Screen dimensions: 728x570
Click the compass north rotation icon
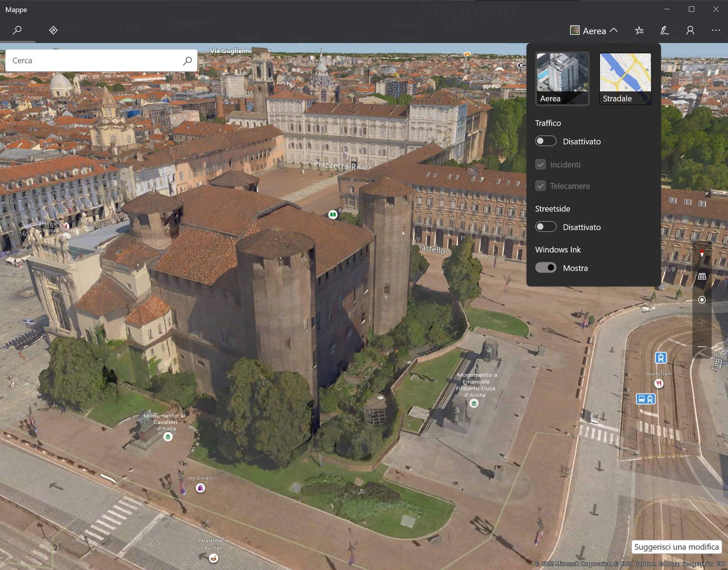pyautogui.click(x=702, y=253)
